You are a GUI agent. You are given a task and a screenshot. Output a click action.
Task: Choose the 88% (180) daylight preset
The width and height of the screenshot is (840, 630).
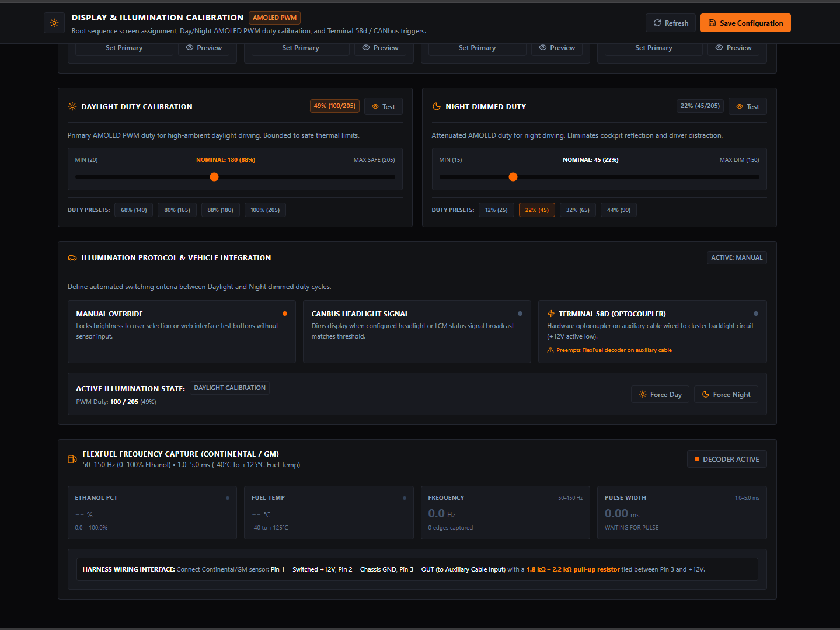(220, 210)
